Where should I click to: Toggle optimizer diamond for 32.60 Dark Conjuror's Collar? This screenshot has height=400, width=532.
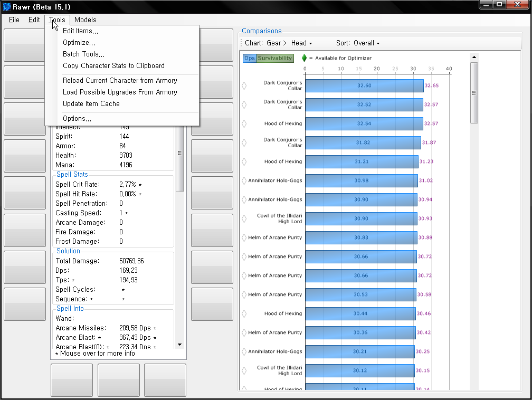tap(244, 85)
